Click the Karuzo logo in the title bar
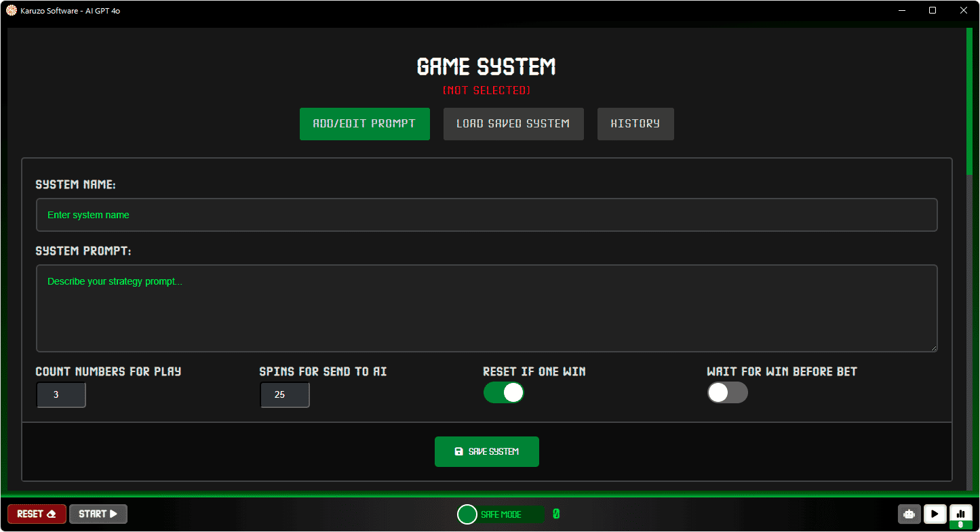The width and height of the screenshot is (980, 532). point(10,10)
